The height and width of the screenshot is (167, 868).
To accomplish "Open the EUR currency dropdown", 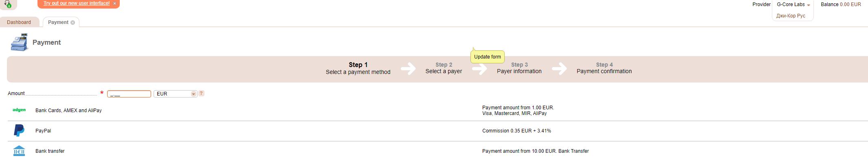I will click(x=193, y=94).
